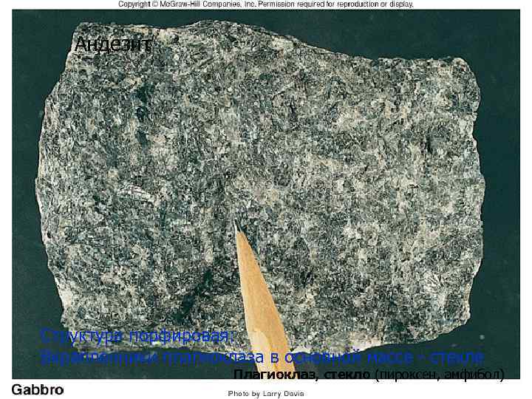
Task: Click the 'Photo by Larry Davis' credit
Action: [x=266, y=394]
